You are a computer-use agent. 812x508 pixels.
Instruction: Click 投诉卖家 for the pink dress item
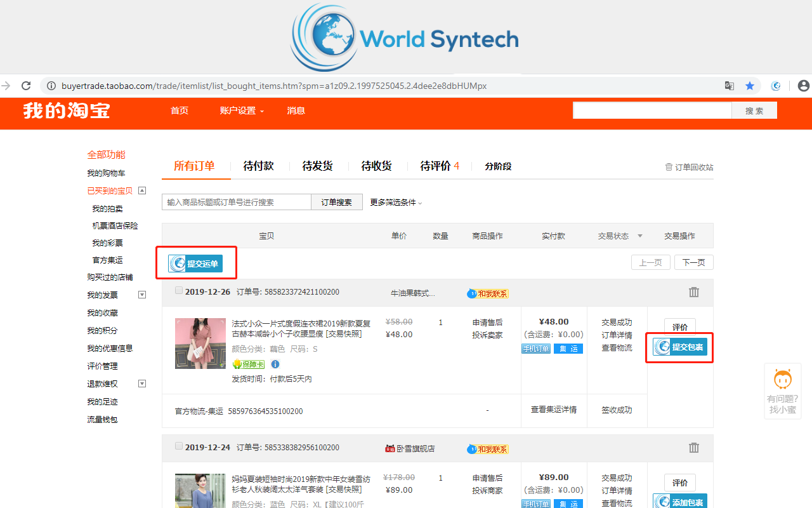[487, 335]
